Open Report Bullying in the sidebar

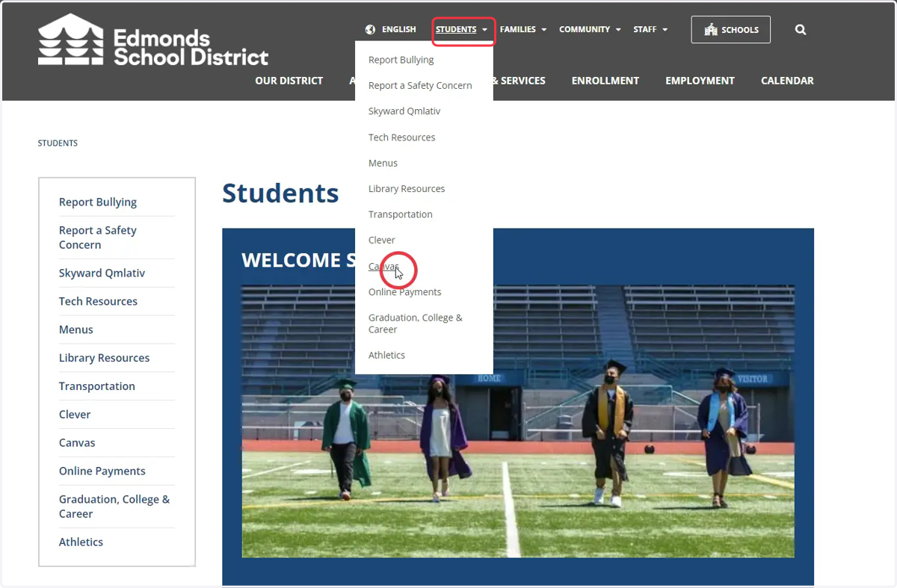coord(98,202)
